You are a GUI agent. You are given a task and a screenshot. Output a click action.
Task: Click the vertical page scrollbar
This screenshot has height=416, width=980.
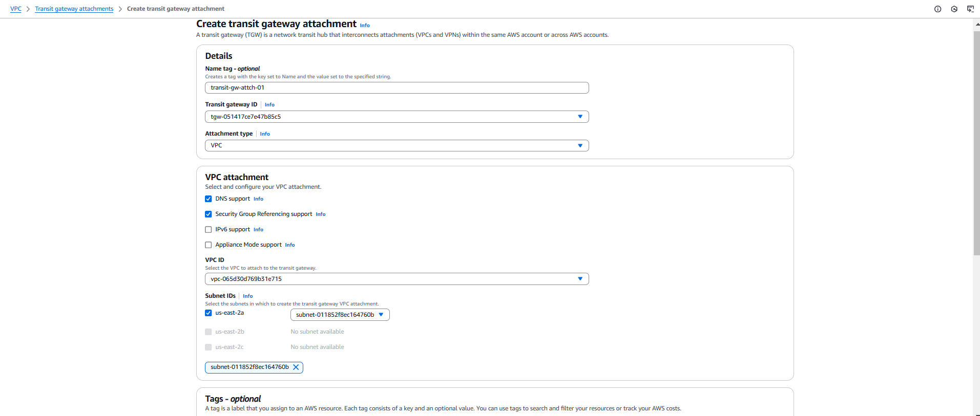tap(976, 143)
